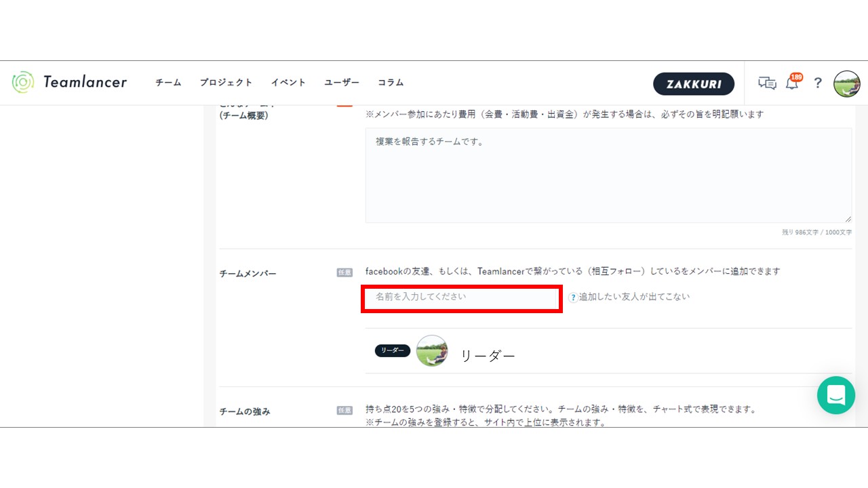This screenshot has width=868, height=488.
Task: Open the messages chat icon in header
Action: (767, 83)
